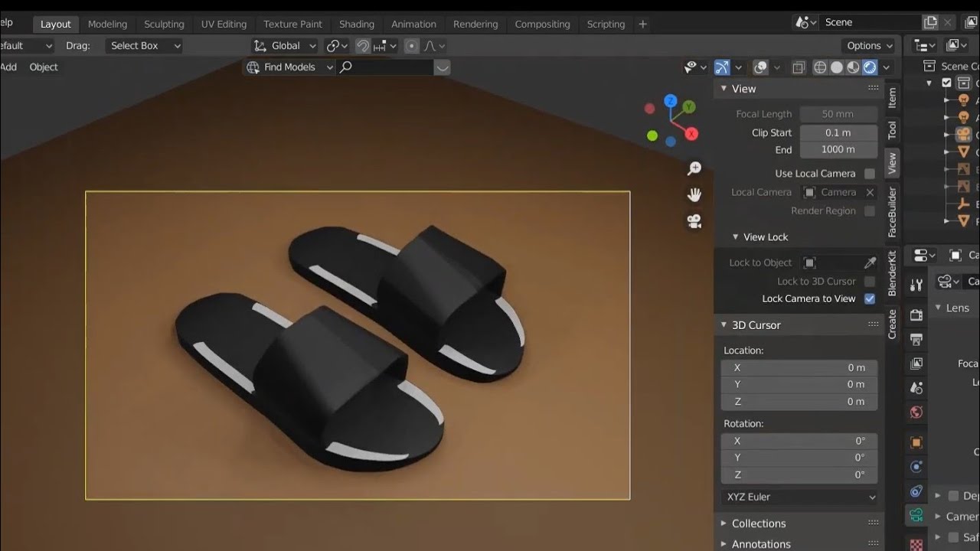Viewport: 980px width, 551px height.
Task: Open the View Layer properties tab icon
Action: coord(916,364)
